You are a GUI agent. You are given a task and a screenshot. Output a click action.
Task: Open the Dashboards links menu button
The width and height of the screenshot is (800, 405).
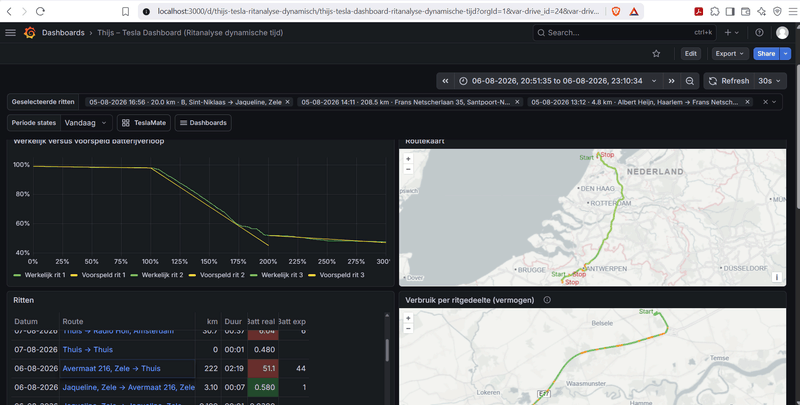coord(203,123)
